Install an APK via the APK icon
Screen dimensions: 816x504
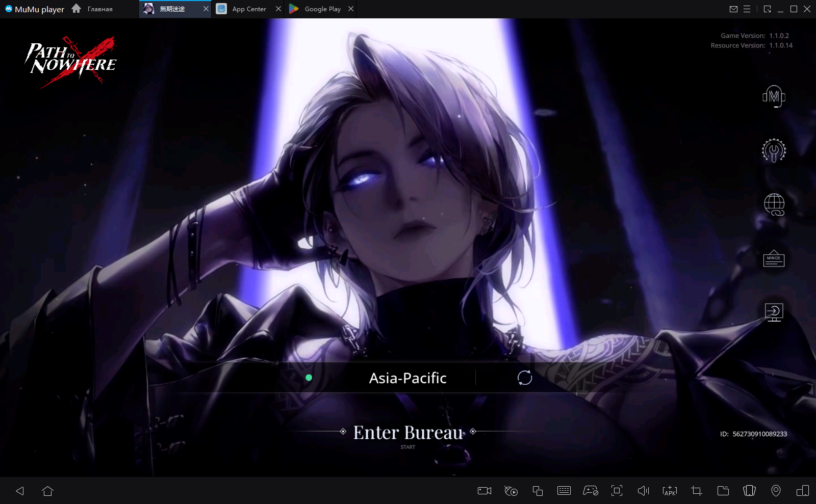coord(670,491)
